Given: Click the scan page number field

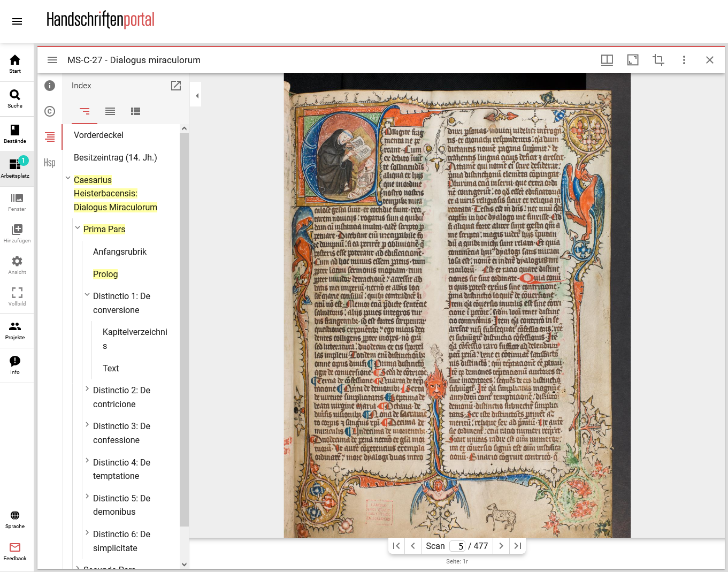Looking at the screenshot, I should click(x=457, y=546).
